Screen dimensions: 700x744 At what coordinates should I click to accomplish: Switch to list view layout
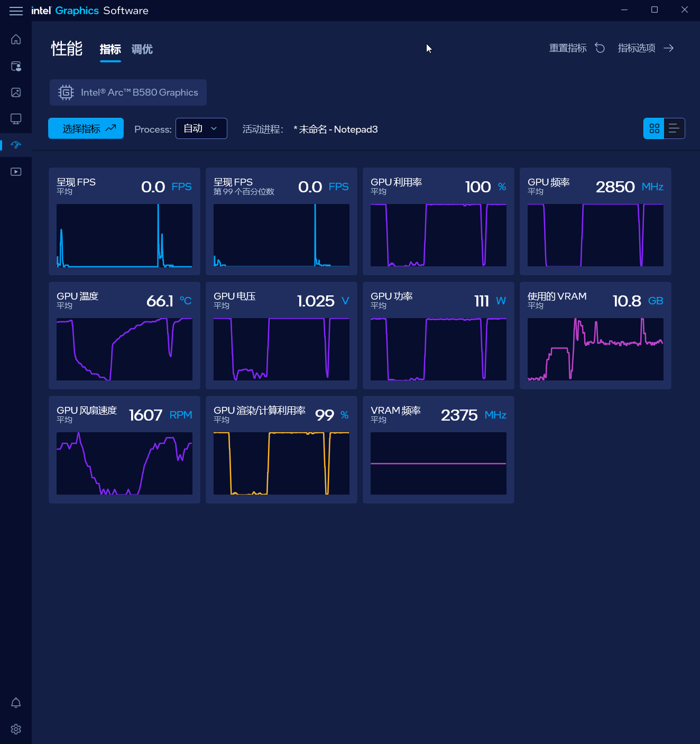674,128
